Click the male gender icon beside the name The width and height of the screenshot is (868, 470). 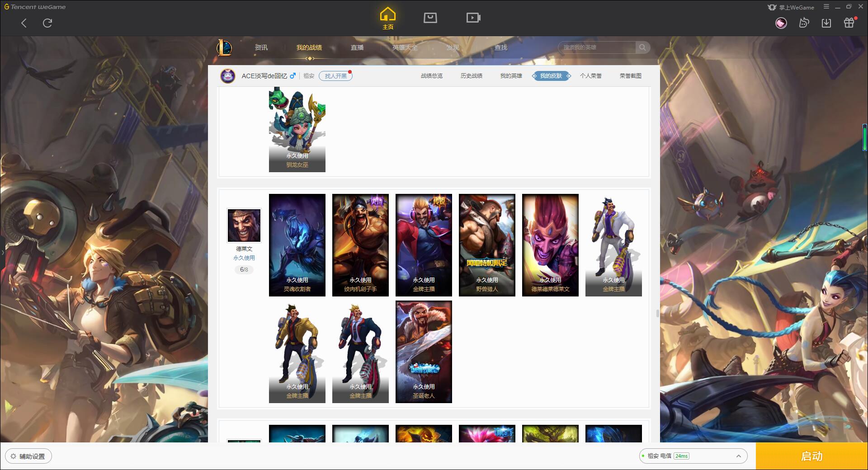pyautogui.click(x=293, y=76)
